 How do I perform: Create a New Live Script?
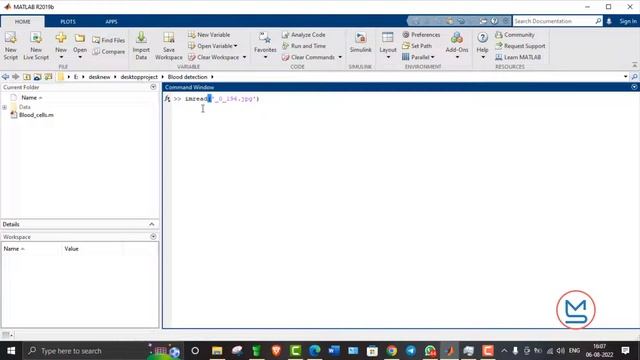pyautogui.click(x=36, y=46)
